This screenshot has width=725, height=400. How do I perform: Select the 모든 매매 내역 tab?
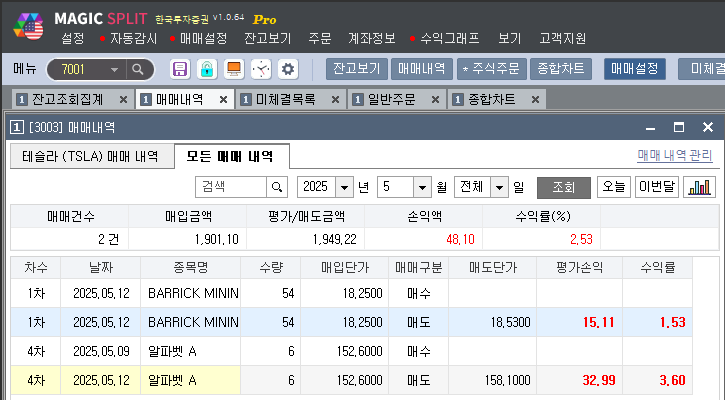coord(231,156)
